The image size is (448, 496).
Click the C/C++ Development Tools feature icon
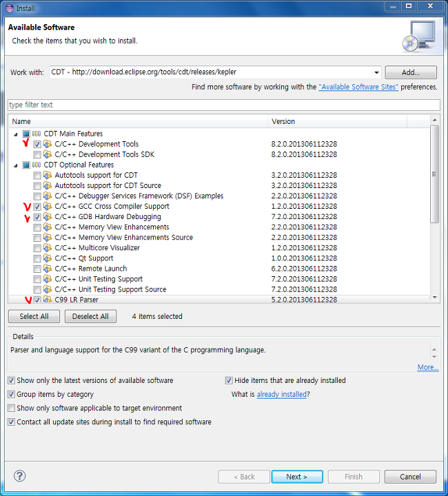point(48,144)
